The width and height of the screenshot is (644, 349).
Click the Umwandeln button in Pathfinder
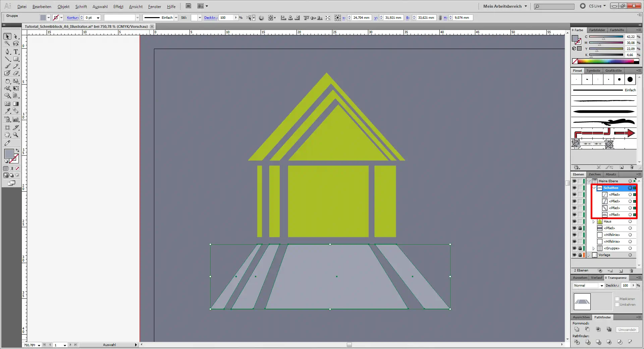point(627,330)
